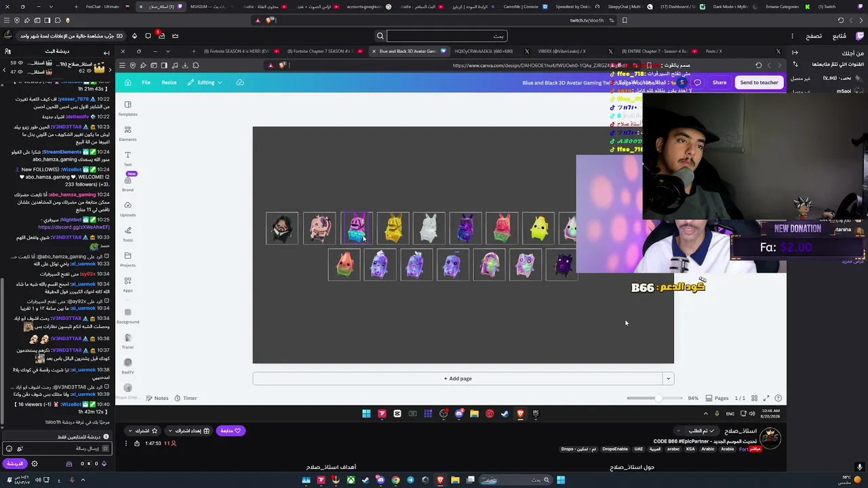Follow the Twitch channel
The height and width of the screenshot is (488, 868).
point(231,430)
